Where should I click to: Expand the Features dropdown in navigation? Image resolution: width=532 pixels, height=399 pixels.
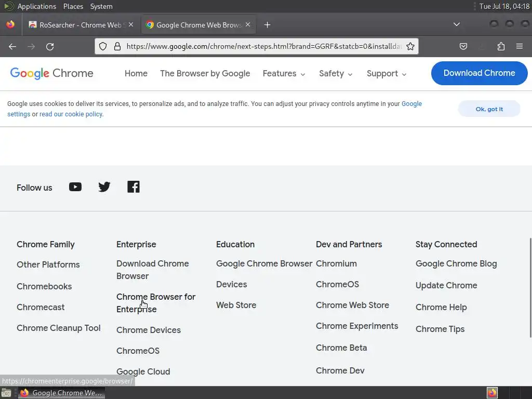tap(284, 74)
